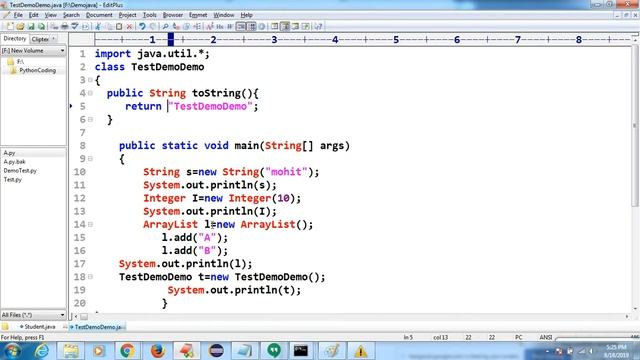This screenshot has height=360, width=640.
Task: Open the Window menu
Action: 224,15
